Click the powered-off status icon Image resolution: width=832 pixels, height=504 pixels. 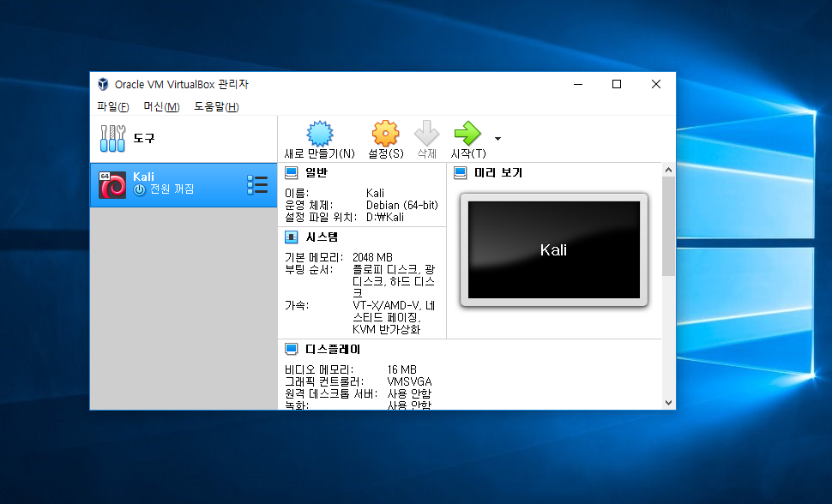(139, 189)
